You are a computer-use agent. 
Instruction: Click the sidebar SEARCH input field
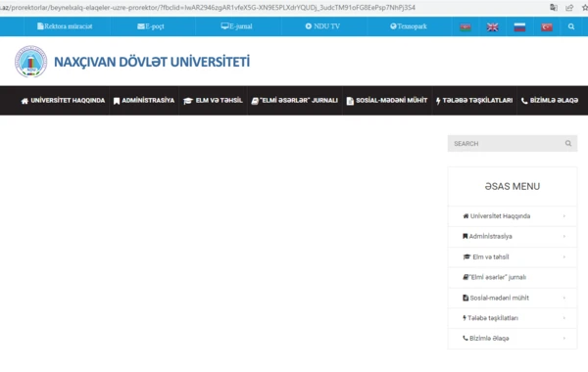pyautogui.click(x=513, y=144)
